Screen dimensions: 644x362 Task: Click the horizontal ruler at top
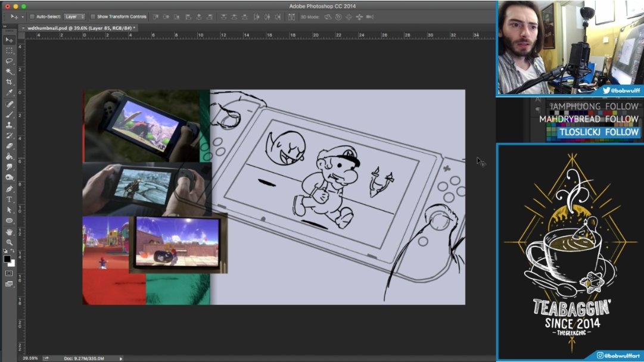260,35
